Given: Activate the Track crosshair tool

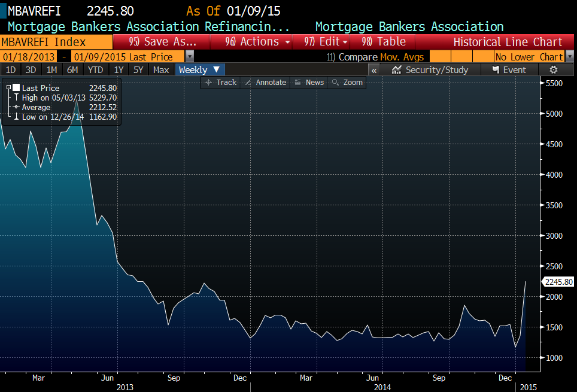Looking at the screenshot, I should tap(220, 83).
